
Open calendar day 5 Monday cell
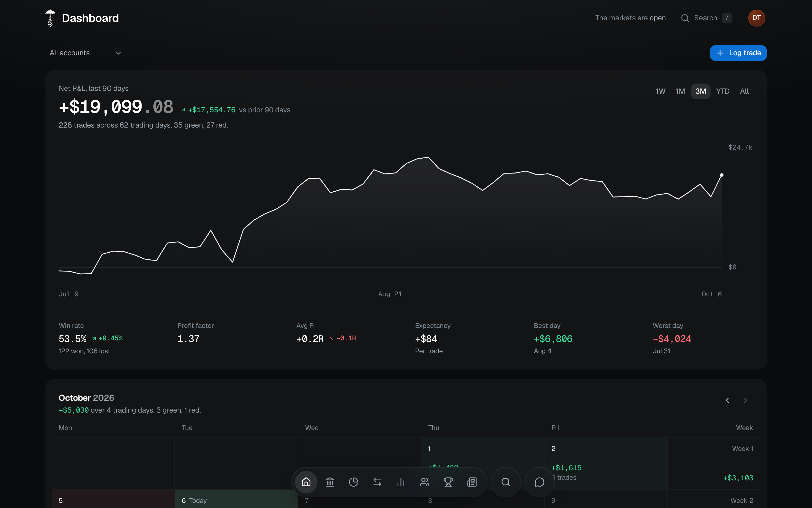pyautogui.click(x=113, y=499)
